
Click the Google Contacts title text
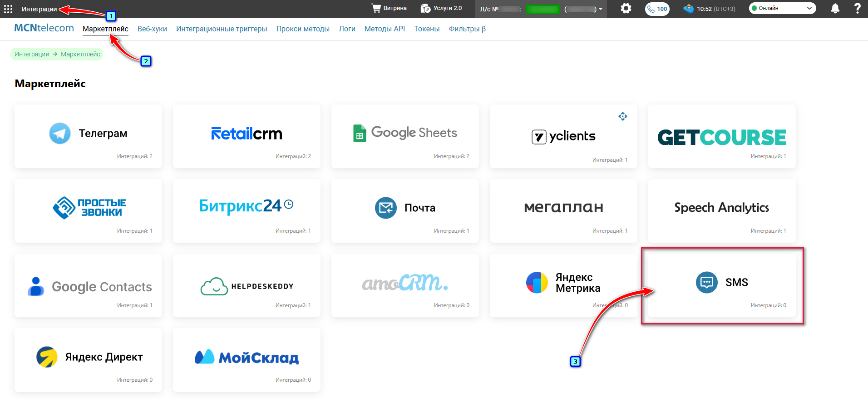[102, 287]
